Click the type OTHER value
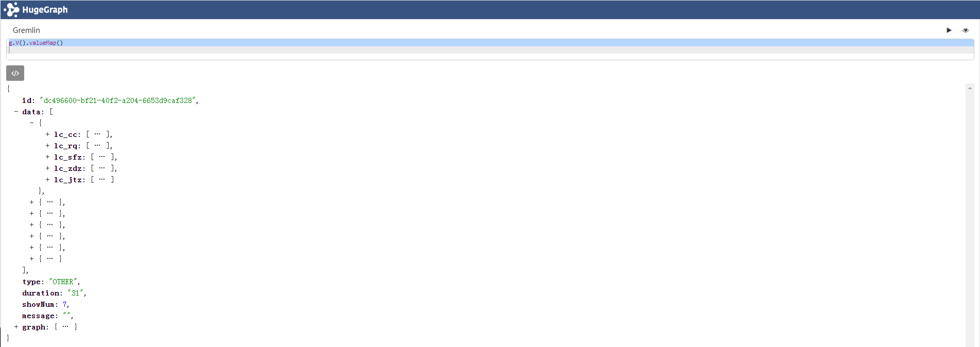 pyautogui.click(x=63, y=282)
